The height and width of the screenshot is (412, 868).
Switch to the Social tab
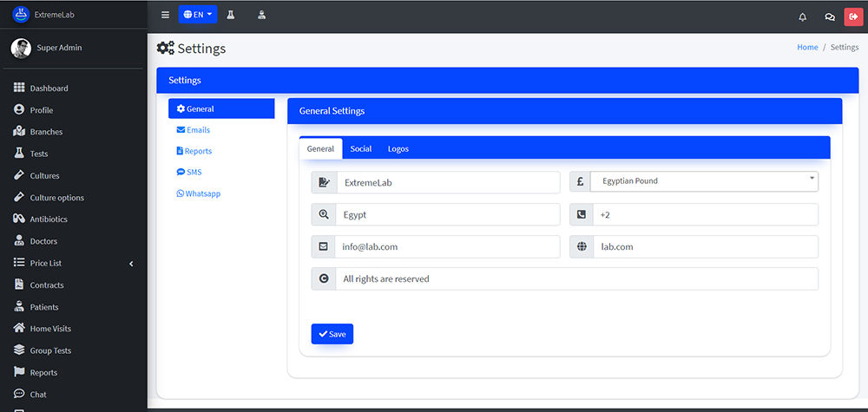(361, 148)
